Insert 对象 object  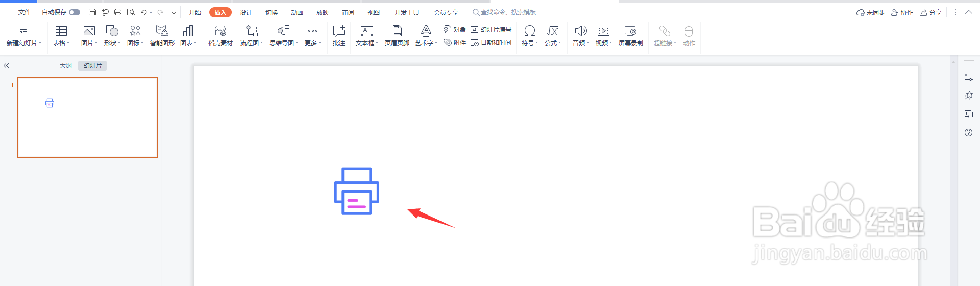coord(454,30)
